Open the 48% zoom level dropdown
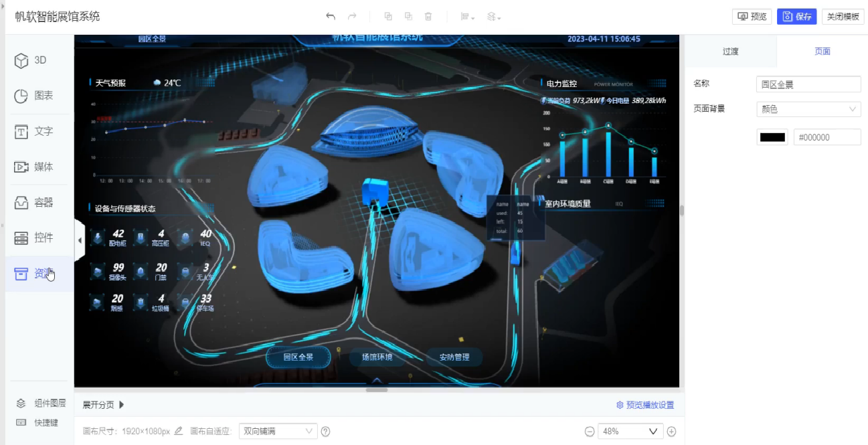This screenshot has width=868, height=445. (x=631, y=432)
